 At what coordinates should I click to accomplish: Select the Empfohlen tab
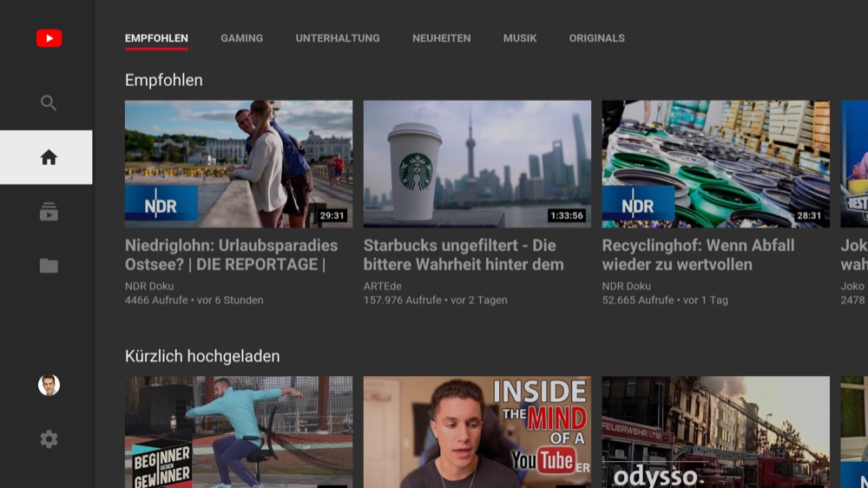[156, 38]
